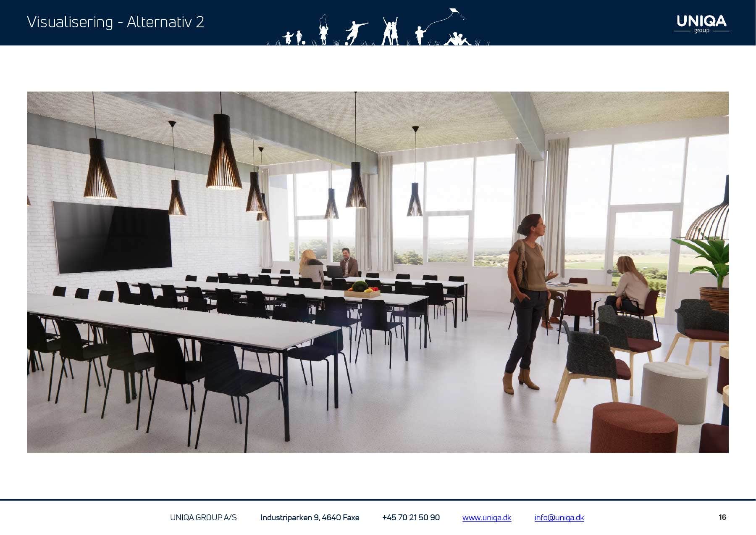Select the phone number "+45 70 21 50 90"

tap(411, 518)
